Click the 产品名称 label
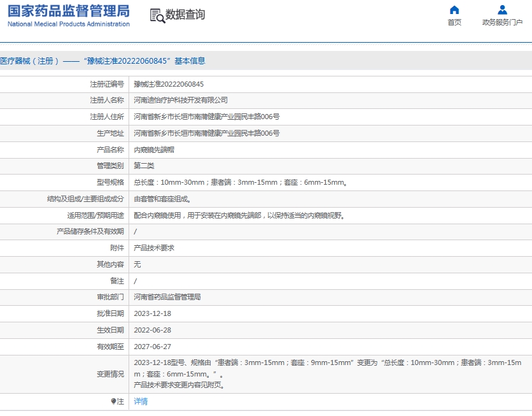The width and height of the screenshot is (532, 416). tap(110, 150)
